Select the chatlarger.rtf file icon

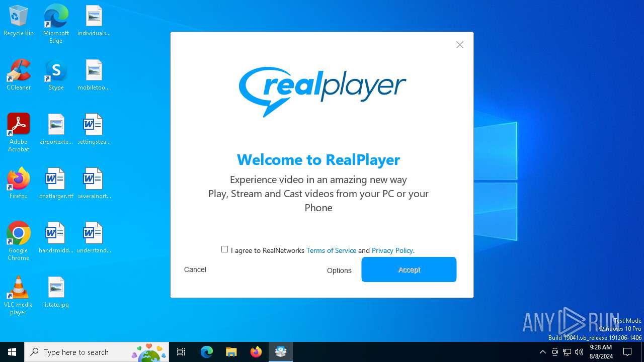tap(56, 184)
